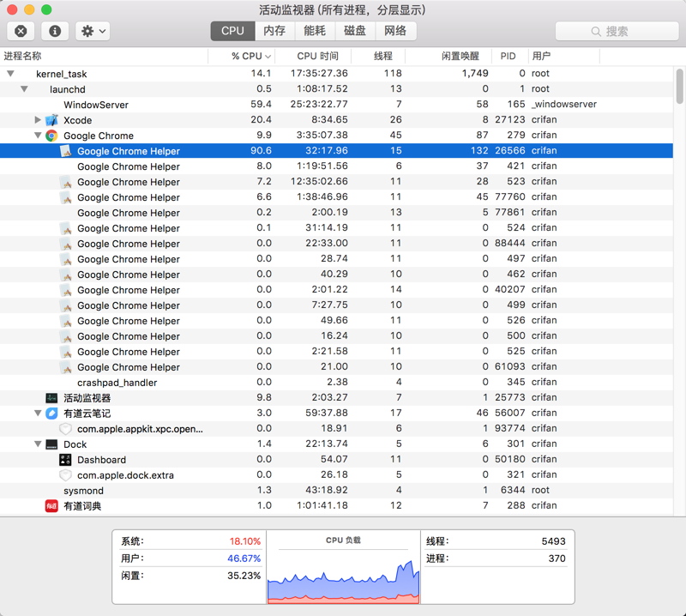The height and width of the screenshot is (616, 686).
Task: Click the 线程 count 5493
Action: (553, 541)
